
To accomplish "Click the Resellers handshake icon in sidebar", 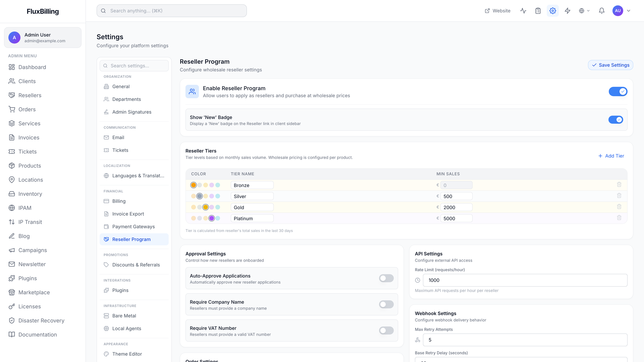I will coord(12,95).
